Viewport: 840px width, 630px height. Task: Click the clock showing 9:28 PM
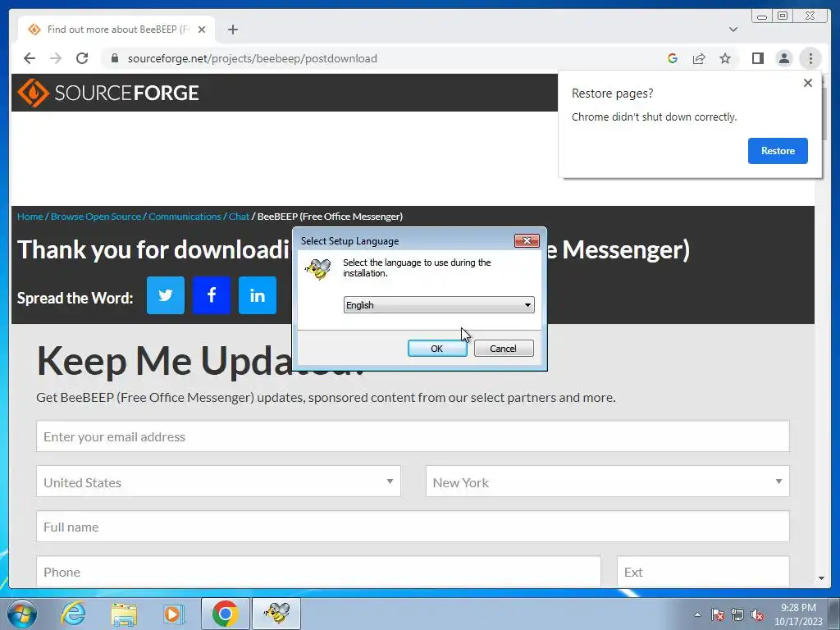[798, 614]
